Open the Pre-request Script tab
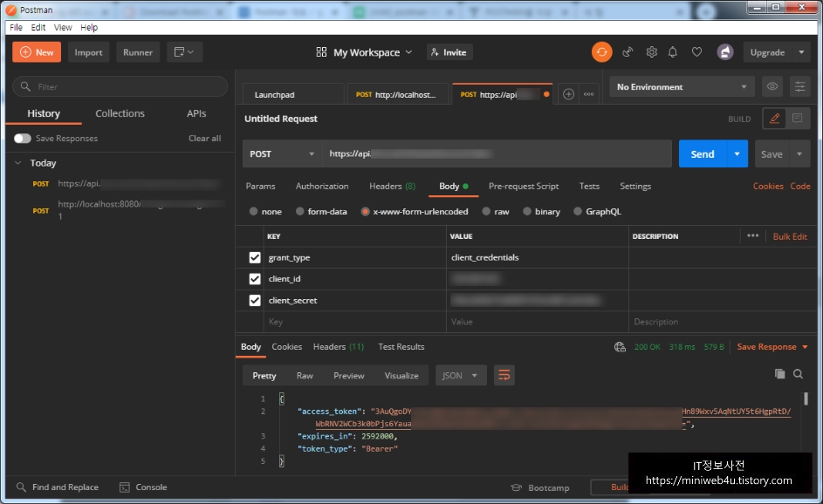 click(524, 186)
